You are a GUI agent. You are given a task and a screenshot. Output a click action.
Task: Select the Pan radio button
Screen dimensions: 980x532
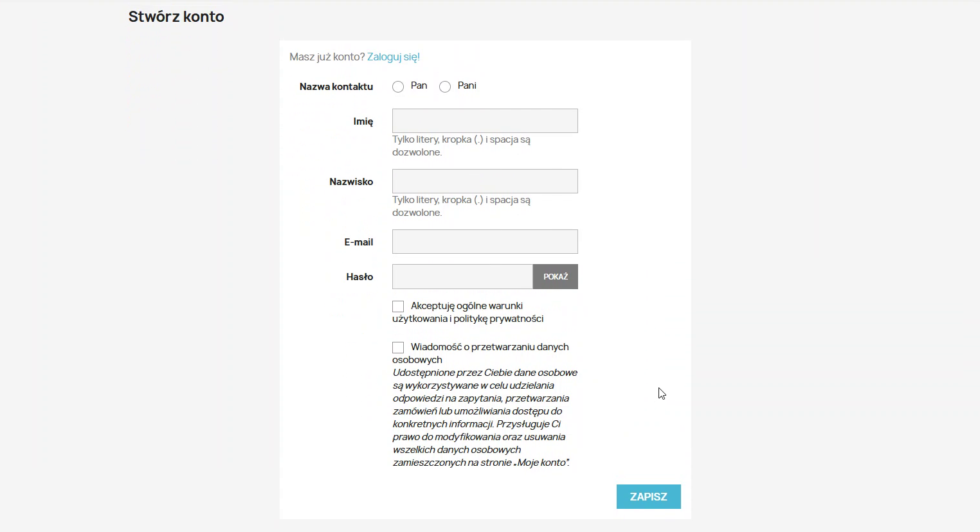(x=398, y=87)
